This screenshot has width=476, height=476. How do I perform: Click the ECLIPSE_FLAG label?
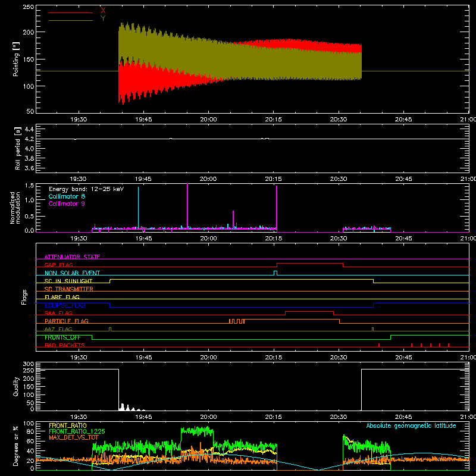point(65,305)
